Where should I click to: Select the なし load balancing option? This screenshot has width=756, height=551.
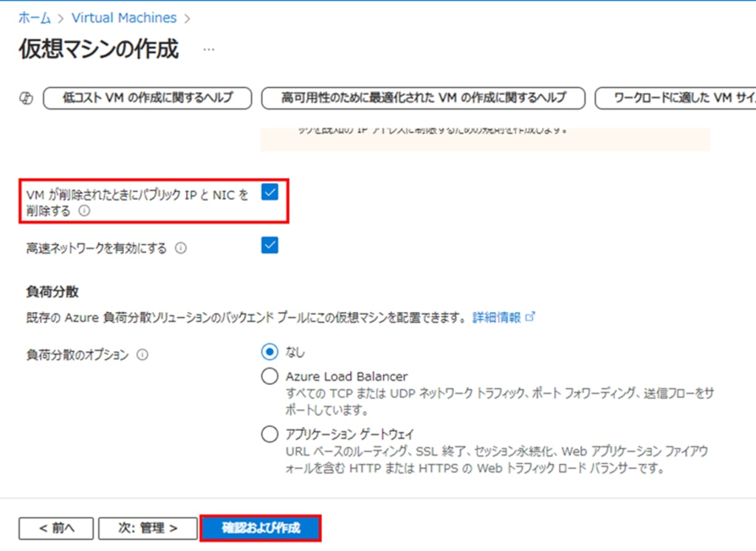269,352
